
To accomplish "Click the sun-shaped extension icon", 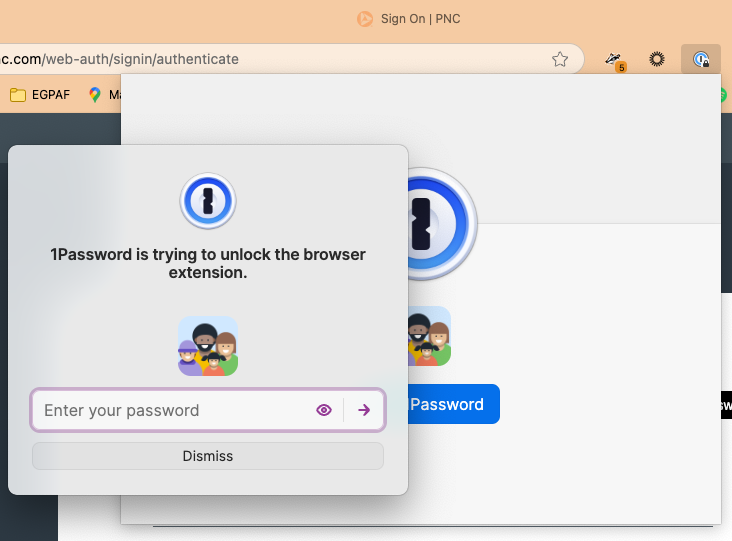I will pos(657,59).
